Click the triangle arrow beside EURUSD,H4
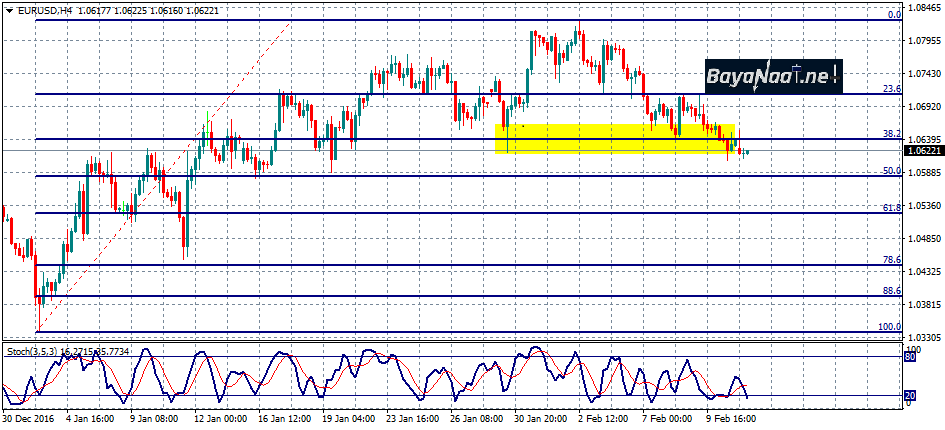 coord(8,10)
